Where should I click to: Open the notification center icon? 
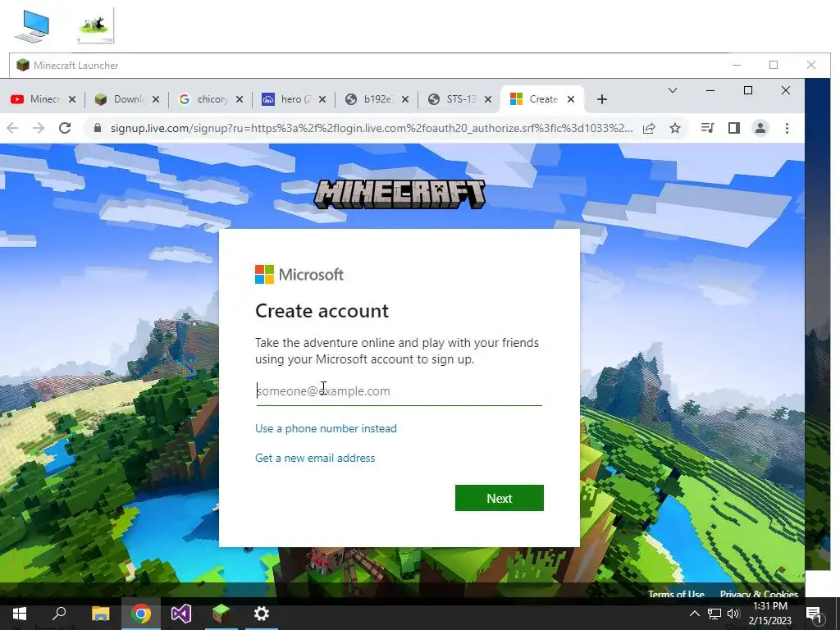pyautogui.click(x=814, y=614)
